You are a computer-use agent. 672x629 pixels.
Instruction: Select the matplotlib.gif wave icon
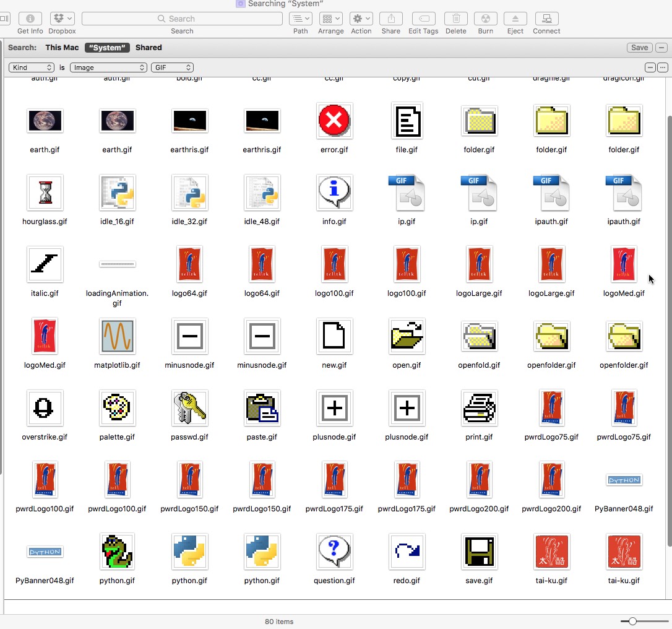[118, 336]
